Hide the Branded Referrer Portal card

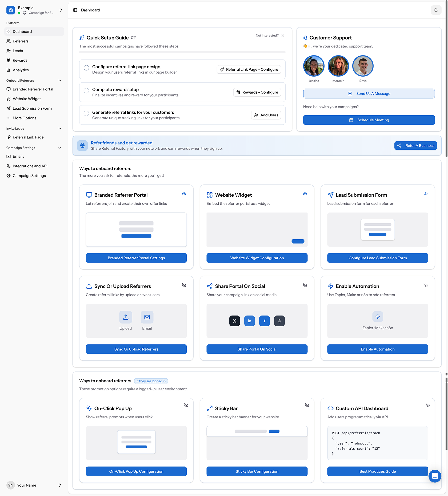[184, 194]
